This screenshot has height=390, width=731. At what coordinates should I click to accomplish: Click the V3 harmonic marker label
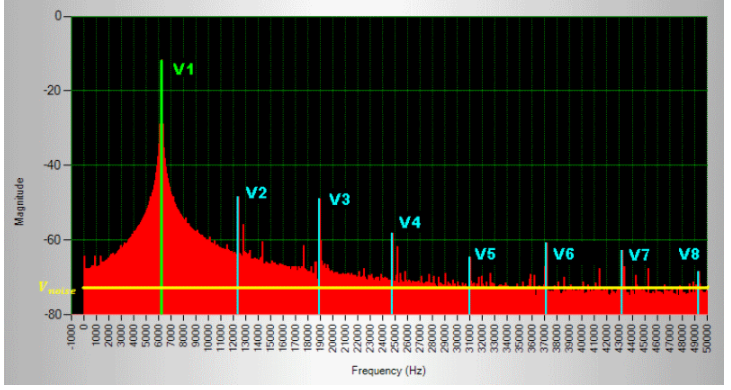pyautogui.click(x=339, y=199)
